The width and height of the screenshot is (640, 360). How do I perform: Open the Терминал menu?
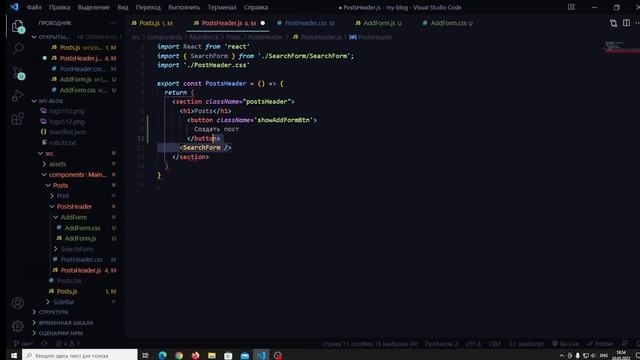pos(222,7)
